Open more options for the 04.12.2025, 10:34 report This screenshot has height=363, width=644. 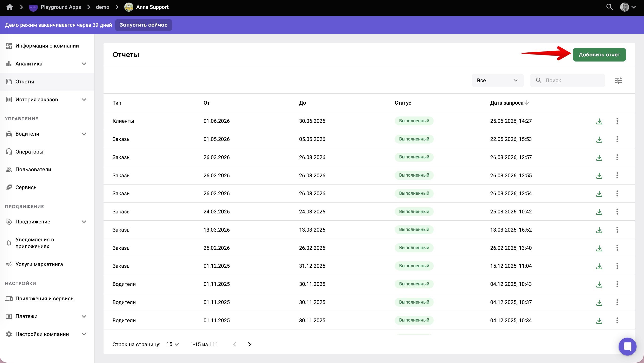point(617,320)
